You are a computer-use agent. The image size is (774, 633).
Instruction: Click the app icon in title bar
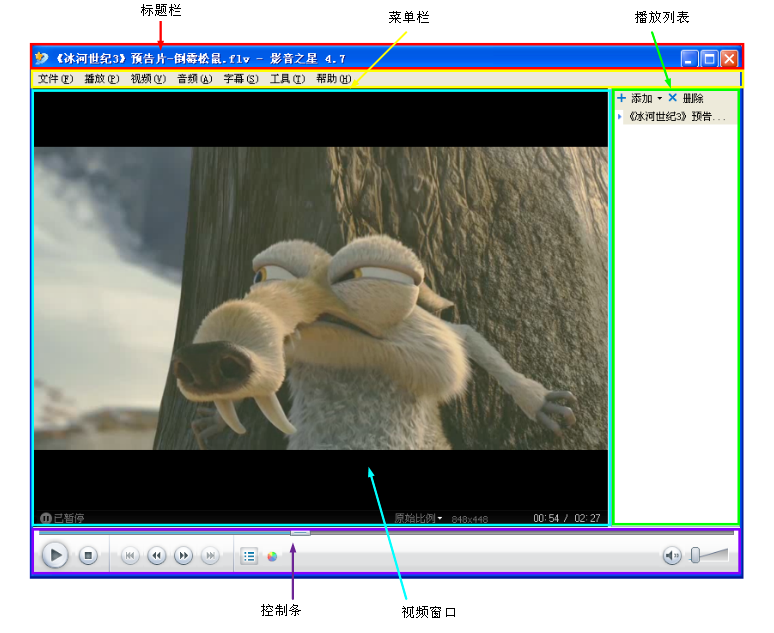[x=42, y=59]
